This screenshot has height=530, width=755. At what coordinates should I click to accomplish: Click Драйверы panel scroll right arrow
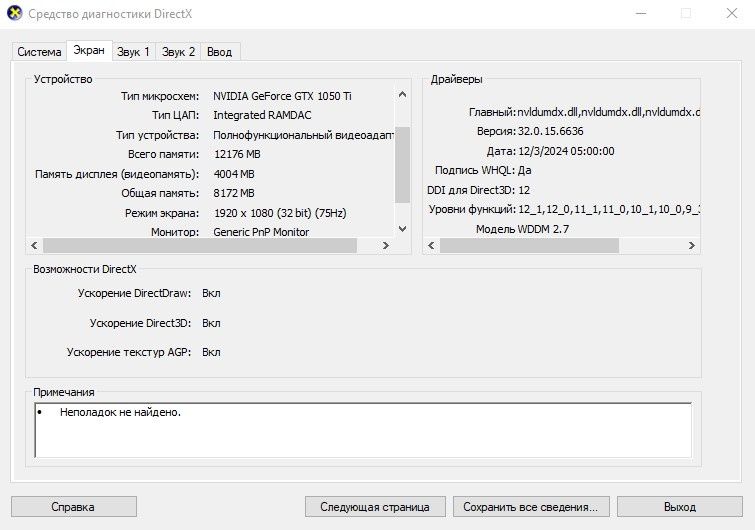click(691, 246)
